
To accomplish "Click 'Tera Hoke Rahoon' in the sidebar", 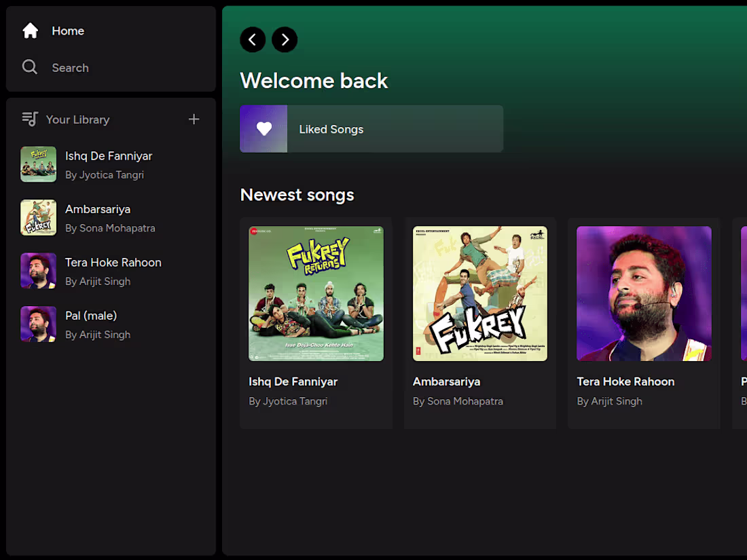I will point(113,262).
